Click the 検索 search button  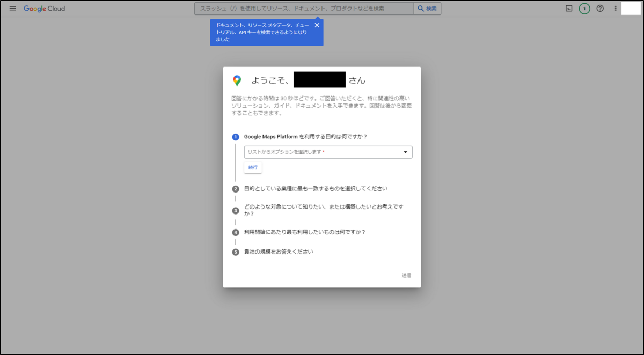[428, 9]
